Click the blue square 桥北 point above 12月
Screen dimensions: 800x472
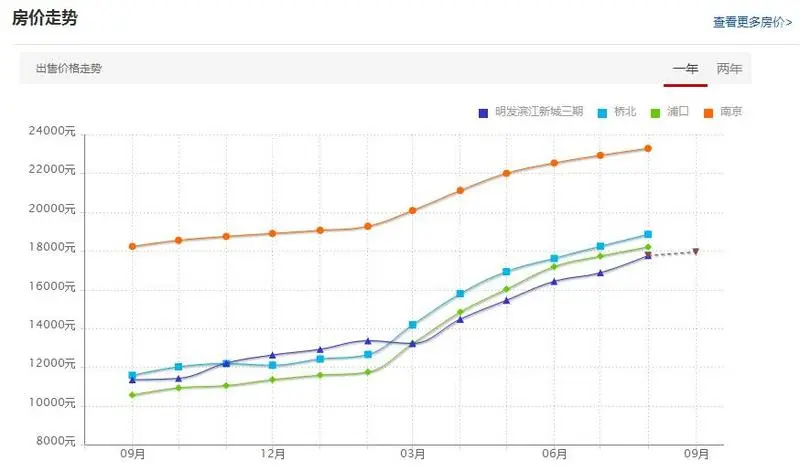272,365
